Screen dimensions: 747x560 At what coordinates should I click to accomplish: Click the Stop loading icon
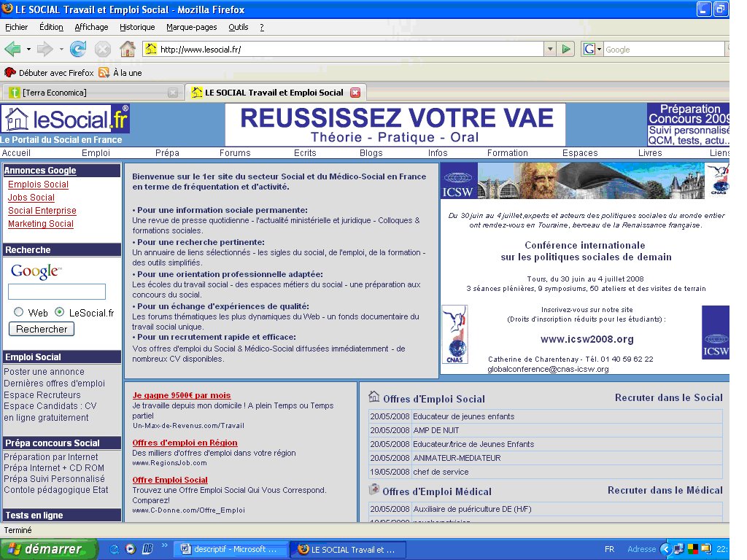pos(102,49)
